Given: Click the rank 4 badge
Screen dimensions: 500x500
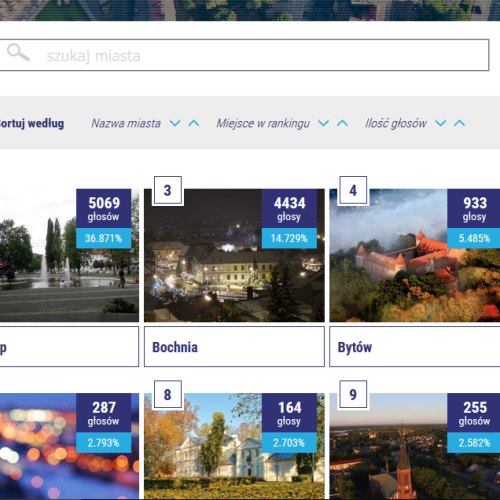Looking at the screenshot, I should [353, 190].
